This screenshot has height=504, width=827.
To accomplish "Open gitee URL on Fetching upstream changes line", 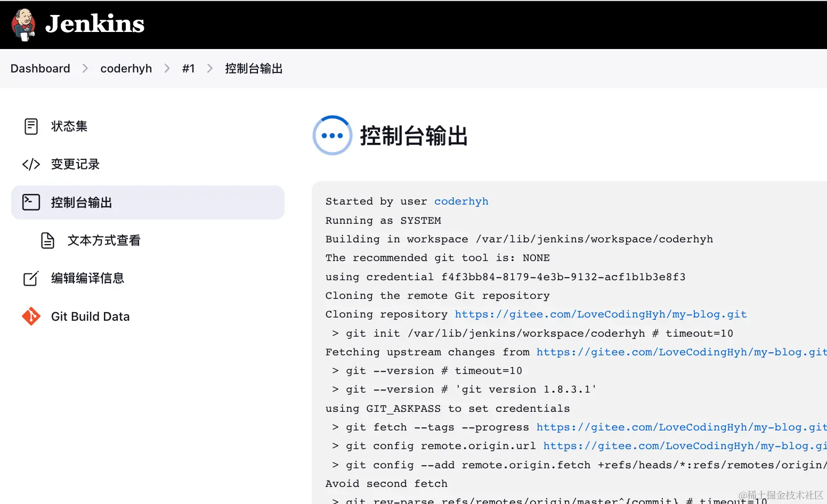I will (682, 352).
